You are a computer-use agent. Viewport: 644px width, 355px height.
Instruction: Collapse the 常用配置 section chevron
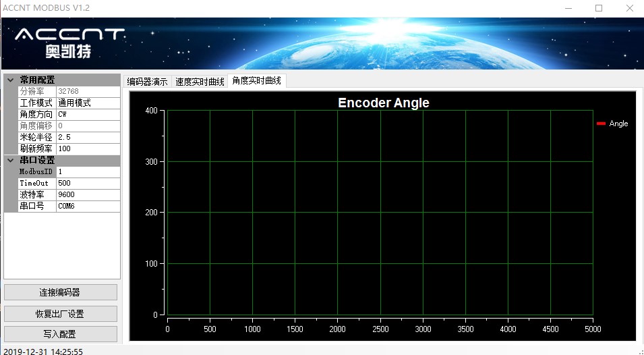pos(10,80)
